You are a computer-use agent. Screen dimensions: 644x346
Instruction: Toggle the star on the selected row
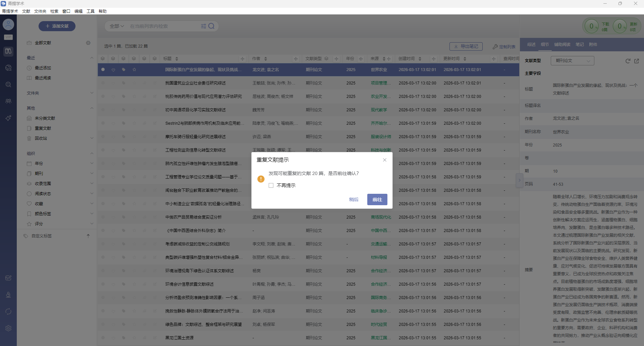click(134, 70)
